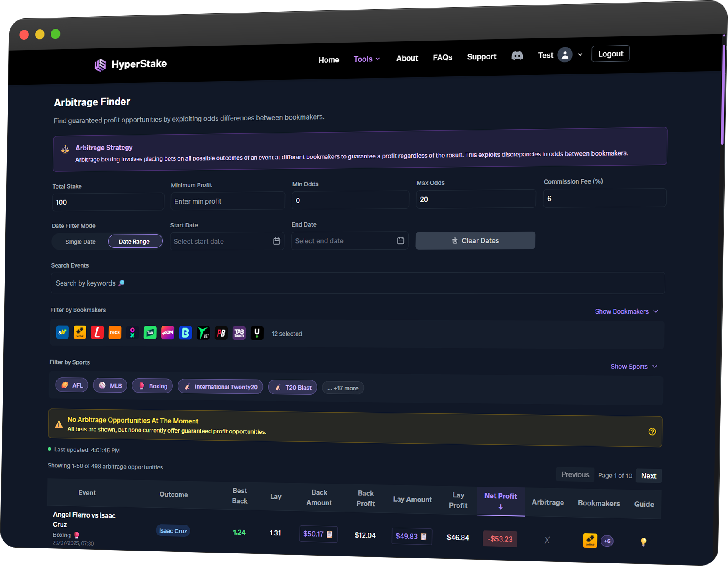Sort by Net Profit column
Screen dimensions: 728x566
coord(500,501)
